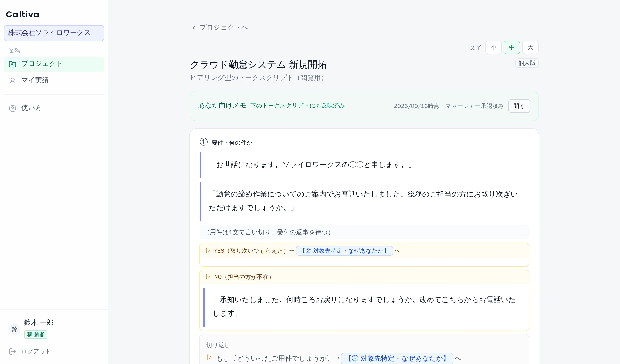
Task: Open the 使い方 guide
Action: tap(54, 108)
